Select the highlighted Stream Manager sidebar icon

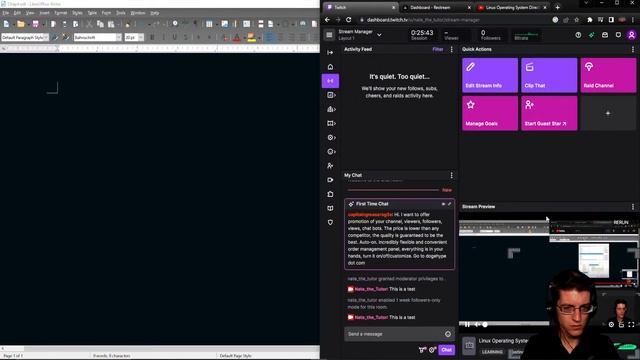[x=330, y=81]
